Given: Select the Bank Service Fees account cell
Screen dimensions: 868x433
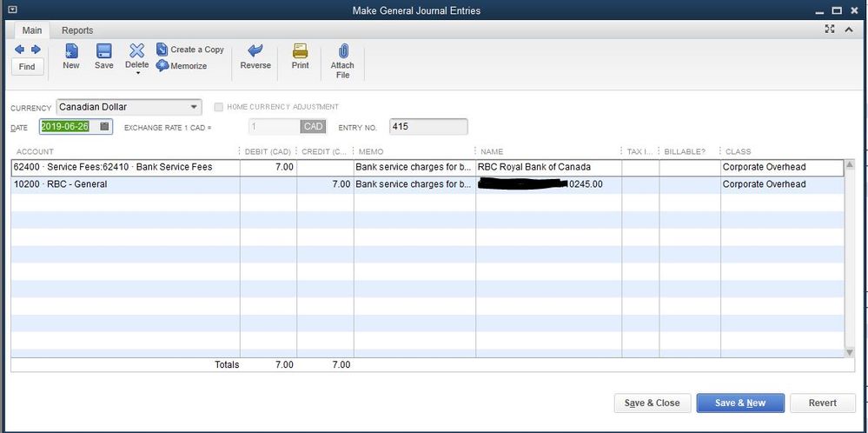Looking at the screenshot, I should point(126,167).
